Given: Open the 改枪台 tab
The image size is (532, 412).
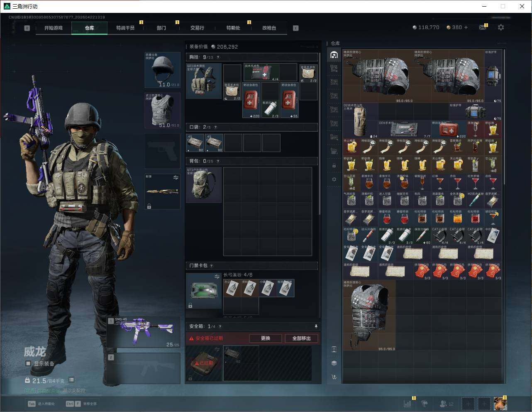Looking at the screenshot, I should tap(269, 28).
